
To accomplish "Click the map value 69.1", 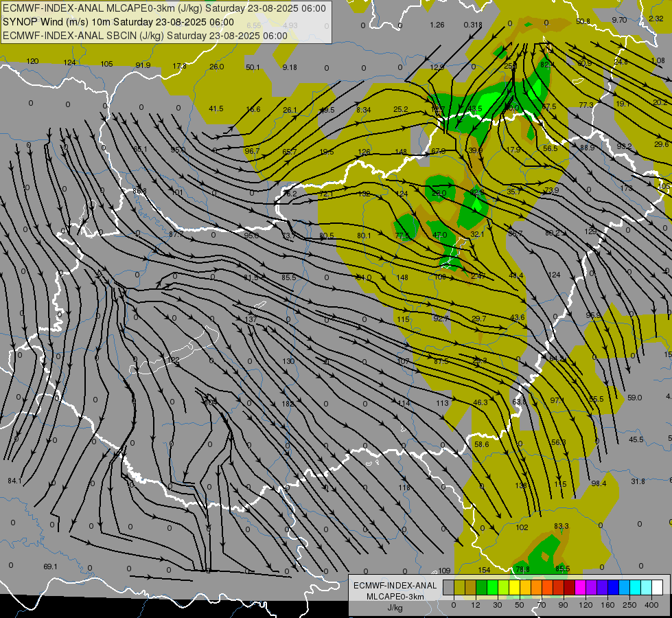I will [50, 566].
